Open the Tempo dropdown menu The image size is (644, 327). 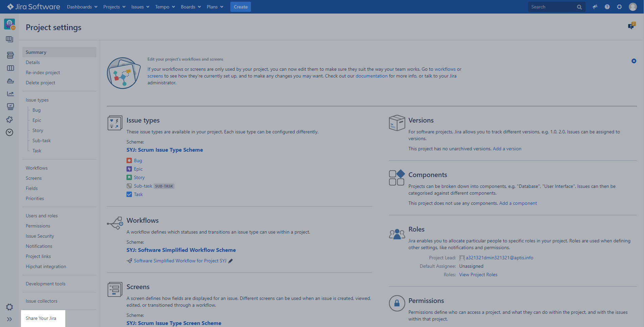click(165, 7)
